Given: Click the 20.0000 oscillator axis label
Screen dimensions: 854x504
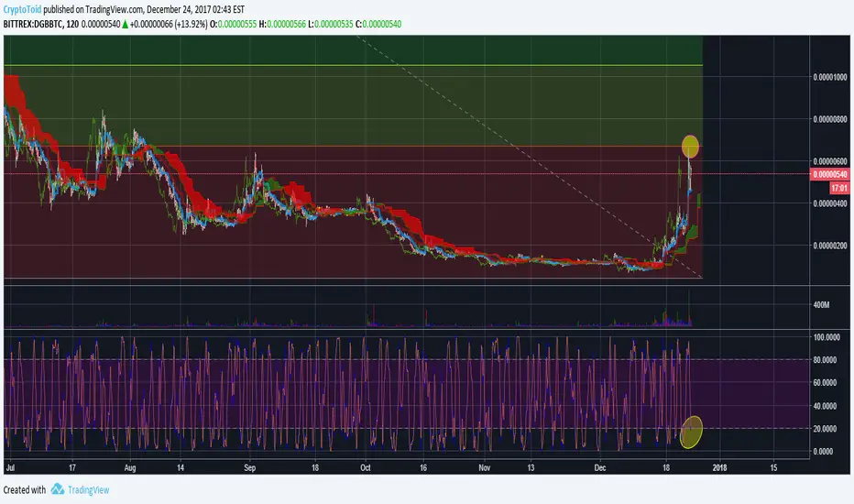Looking at the screenshot, I should point(827,429).
